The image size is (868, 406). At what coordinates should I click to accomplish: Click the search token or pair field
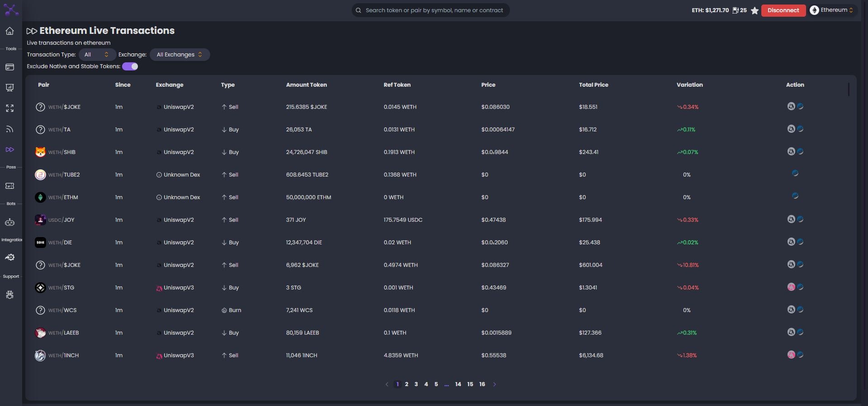431,10
